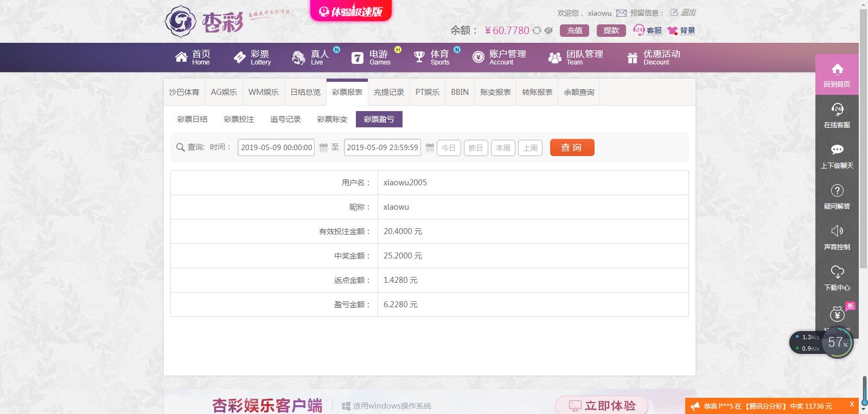Open start date calendar picker
This screenshot has width=868, height=414.
pos(323,147)
